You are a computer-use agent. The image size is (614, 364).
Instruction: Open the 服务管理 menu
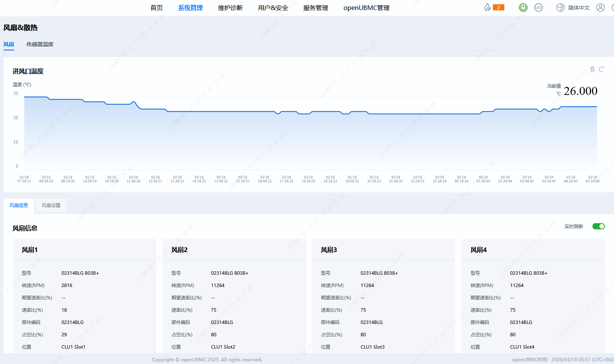[315, 8]
